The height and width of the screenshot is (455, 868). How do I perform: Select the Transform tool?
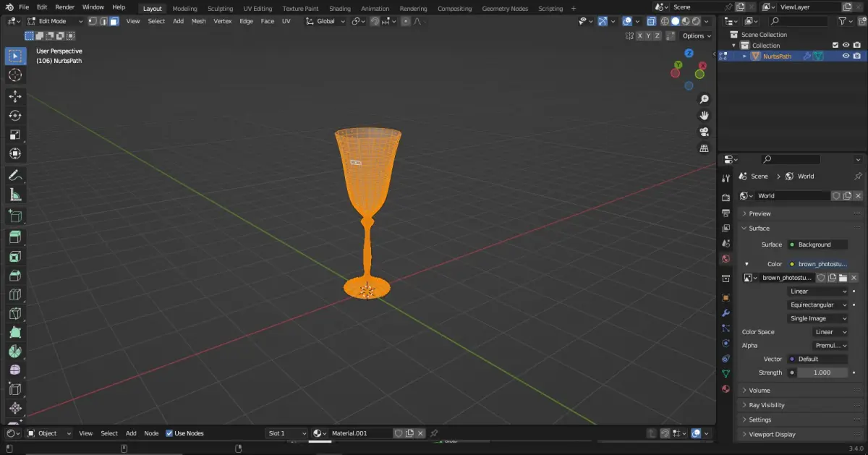pyautogui.click(x=15, y=153)
